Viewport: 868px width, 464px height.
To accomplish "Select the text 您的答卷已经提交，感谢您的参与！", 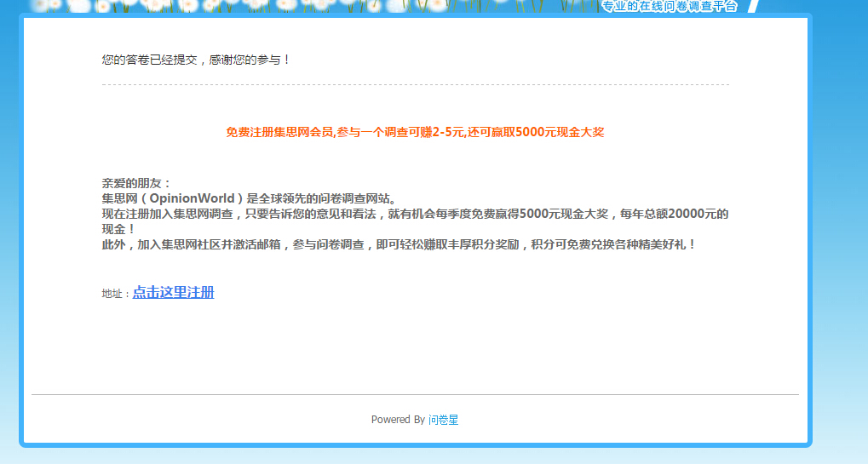I will click(196, 60).
